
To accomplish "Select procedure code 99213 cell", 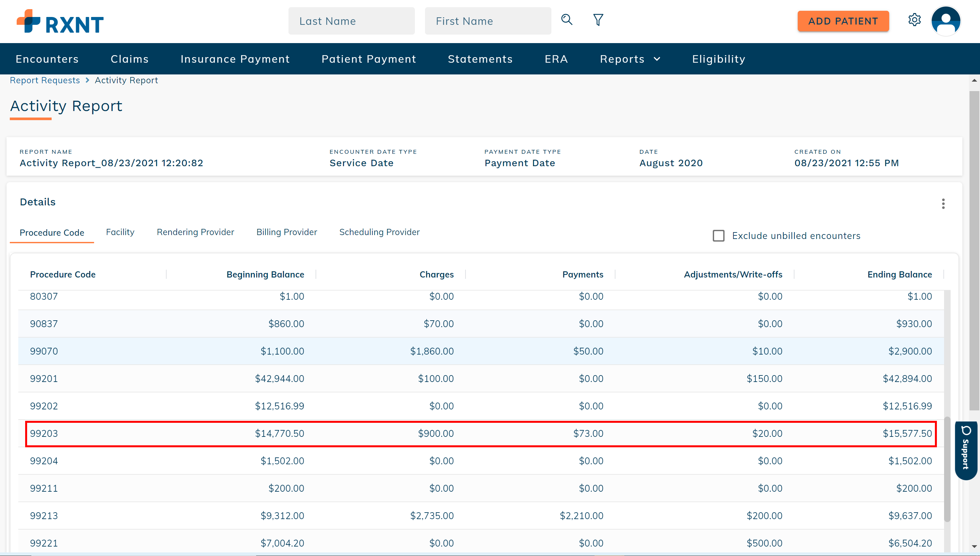I will [44, 516].
